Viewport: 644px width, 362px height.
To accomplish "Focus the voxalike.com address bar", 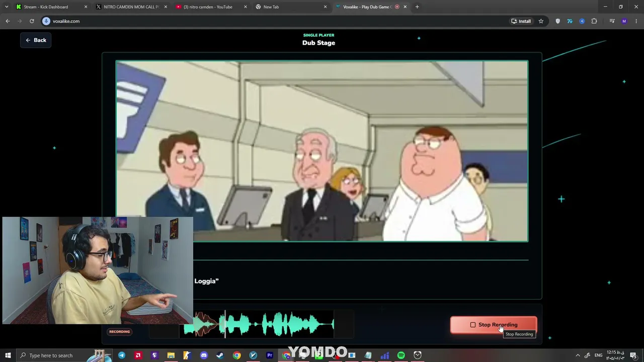I will click(272, 21).
